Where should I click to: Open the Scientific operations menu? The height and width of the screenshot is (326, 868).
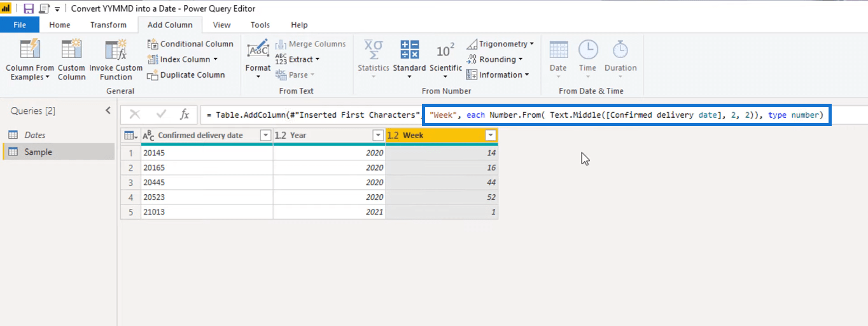tap(445, 60)
